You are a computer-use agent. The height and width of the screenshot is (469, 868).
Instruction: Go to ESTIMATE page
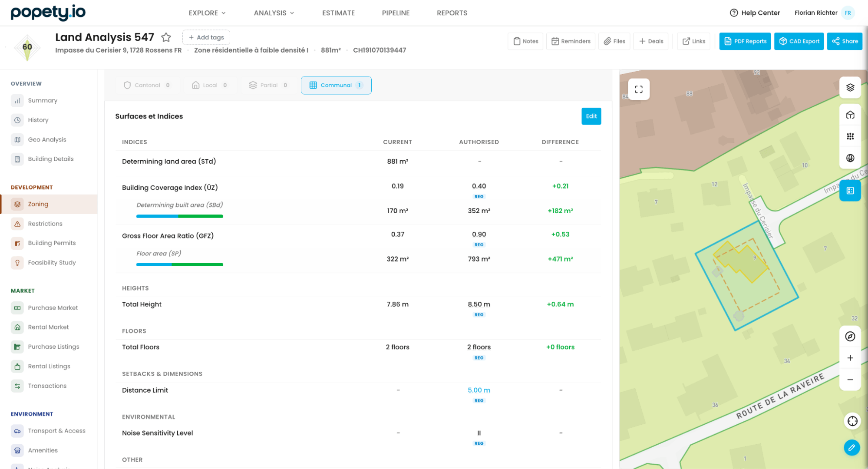[x=338, y=13]
